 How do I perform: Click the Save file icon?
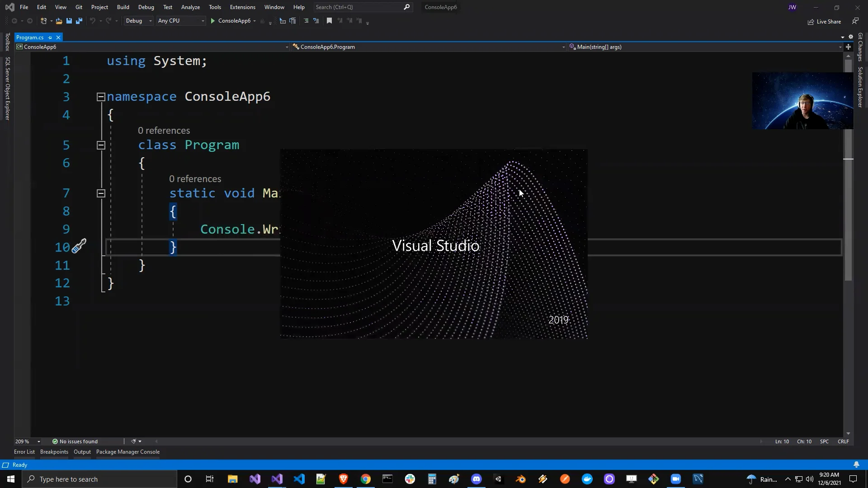pos(69,21)
